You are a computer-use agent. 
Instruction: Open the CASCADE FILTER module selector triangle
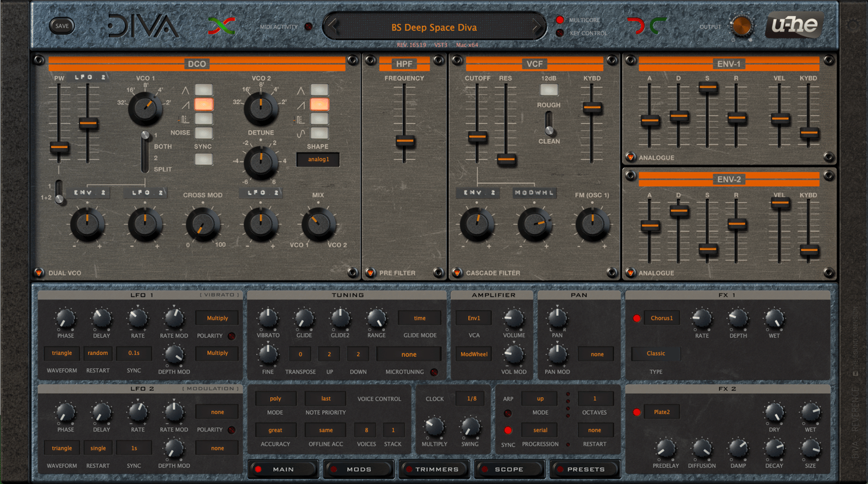pyautogui.click(x=457, y=272)
